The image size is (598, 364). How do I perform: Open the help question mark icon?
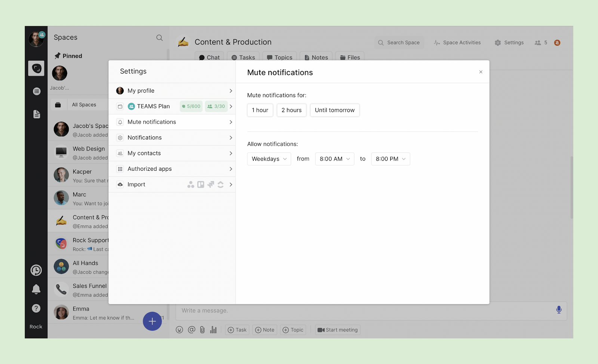[36, 308]
